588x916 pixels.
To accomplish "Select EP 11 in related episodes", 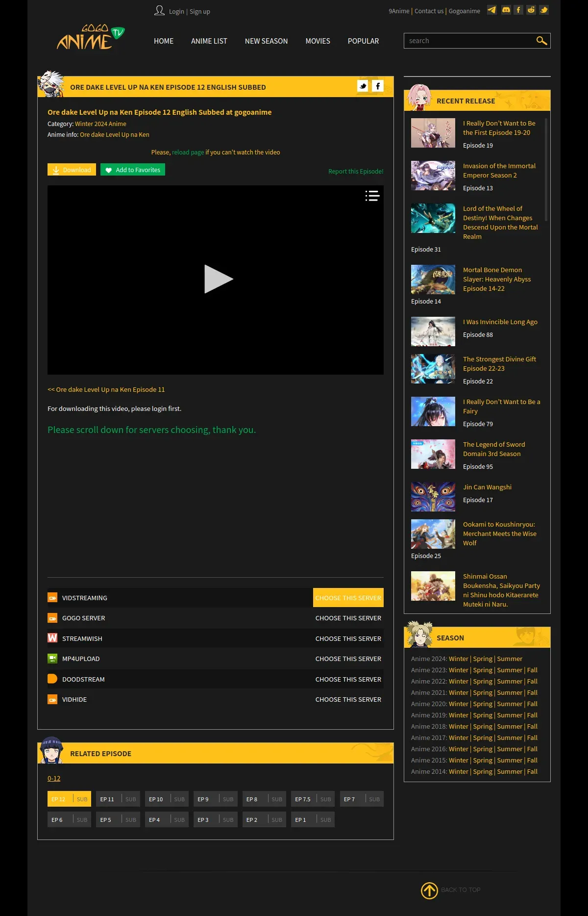I will coord(118,799).
